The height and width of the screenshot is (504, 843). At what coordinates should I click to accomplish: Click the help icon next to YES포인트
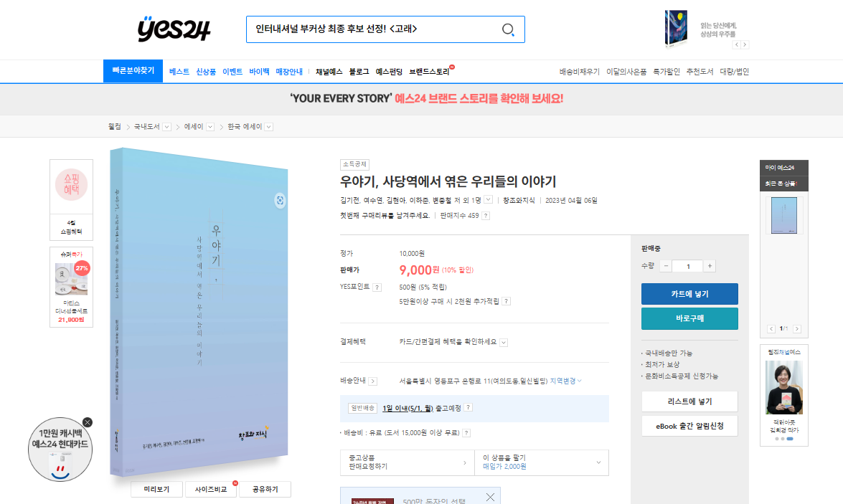(x=377, y=287)
